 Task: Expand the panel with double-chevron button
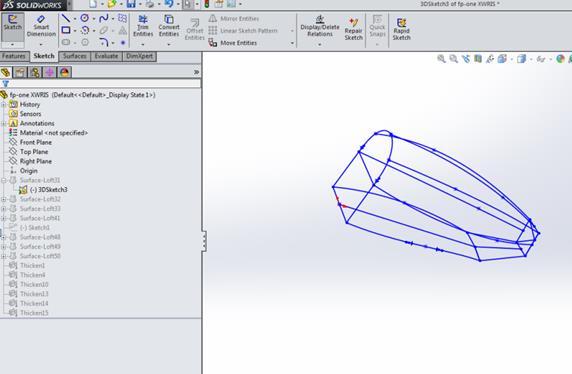pos(196,72)
